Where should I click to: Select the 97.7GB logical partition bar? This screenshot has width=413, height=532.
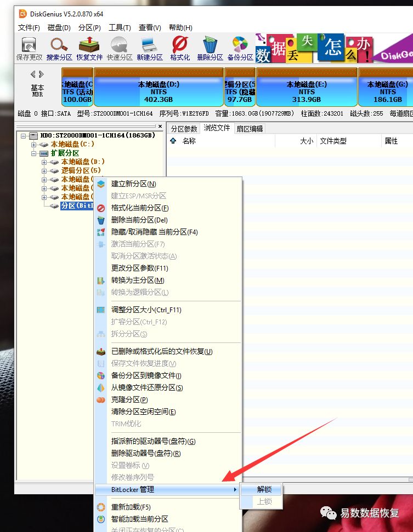coord(240,87)
